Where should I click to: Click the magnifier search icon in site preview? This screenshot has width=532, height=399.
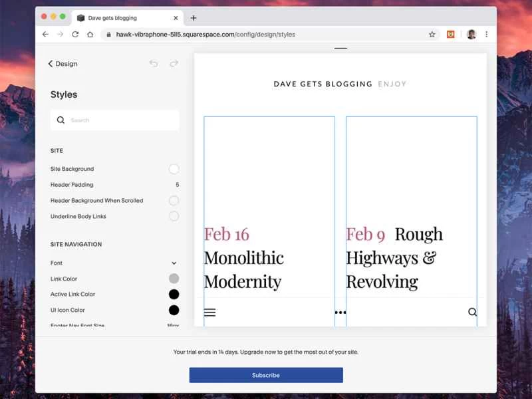(472, 313)
